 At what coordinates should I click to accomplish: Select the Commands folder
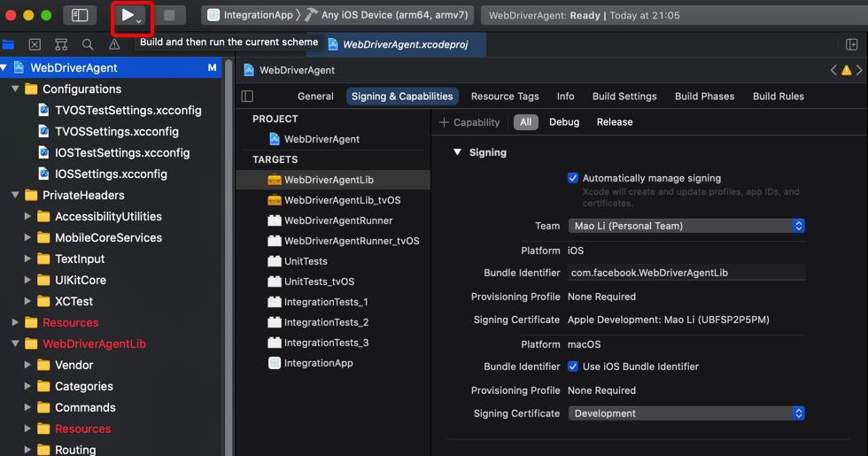[76, 407]
